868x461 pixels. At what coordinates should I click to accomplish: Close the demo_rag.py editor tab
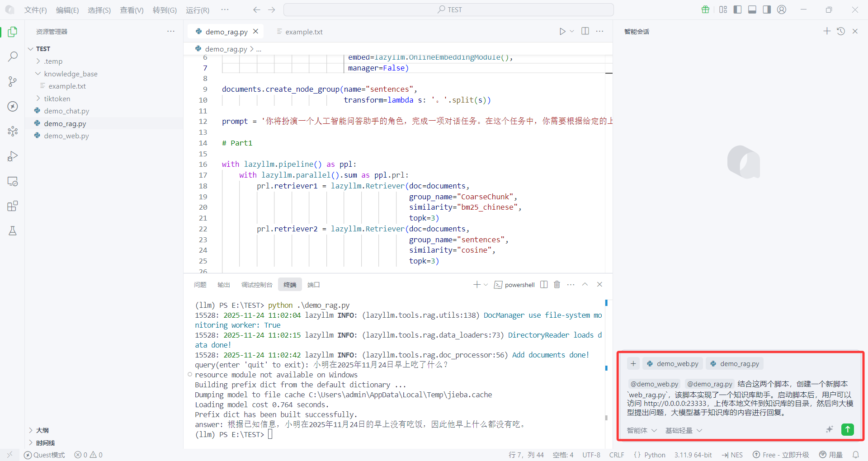(255, 31)
